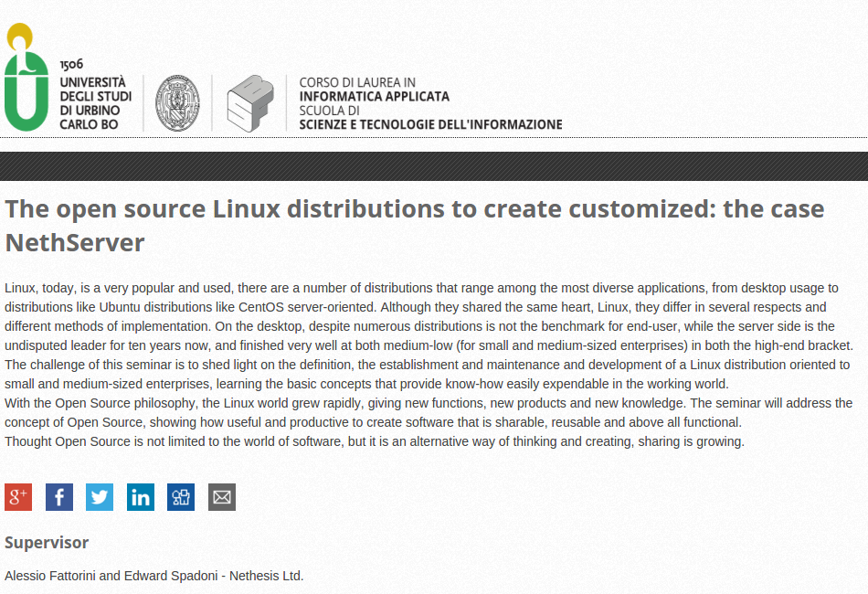
Task: Click sentence starting 'Thought Open Source is not'
Action: click(x=375, y=441)
